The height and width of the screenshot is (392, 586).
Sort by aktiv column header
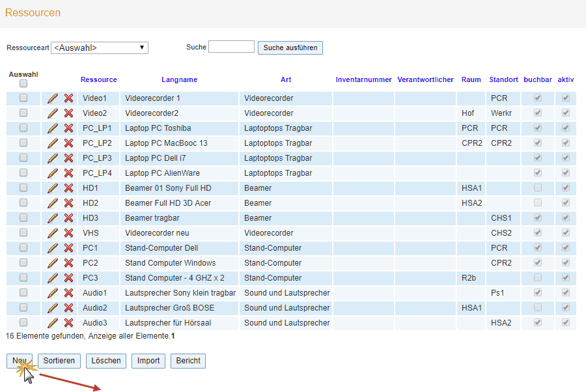(566, 79)
